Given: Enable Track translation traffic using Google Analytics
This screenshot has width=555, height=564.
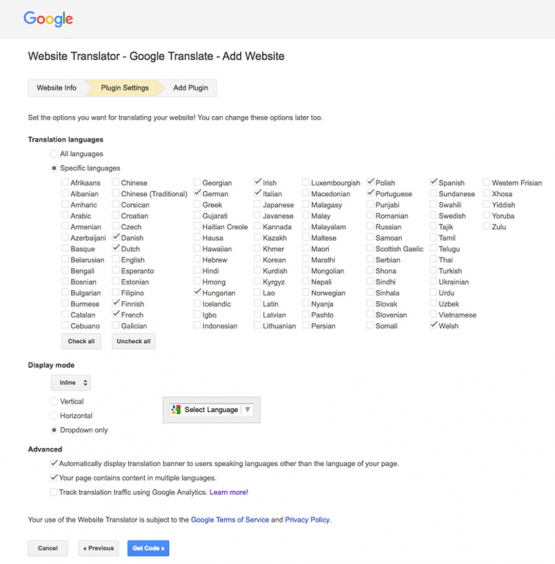Looking at the screenshot, I should pyautogui.click(x=54, y=492).
